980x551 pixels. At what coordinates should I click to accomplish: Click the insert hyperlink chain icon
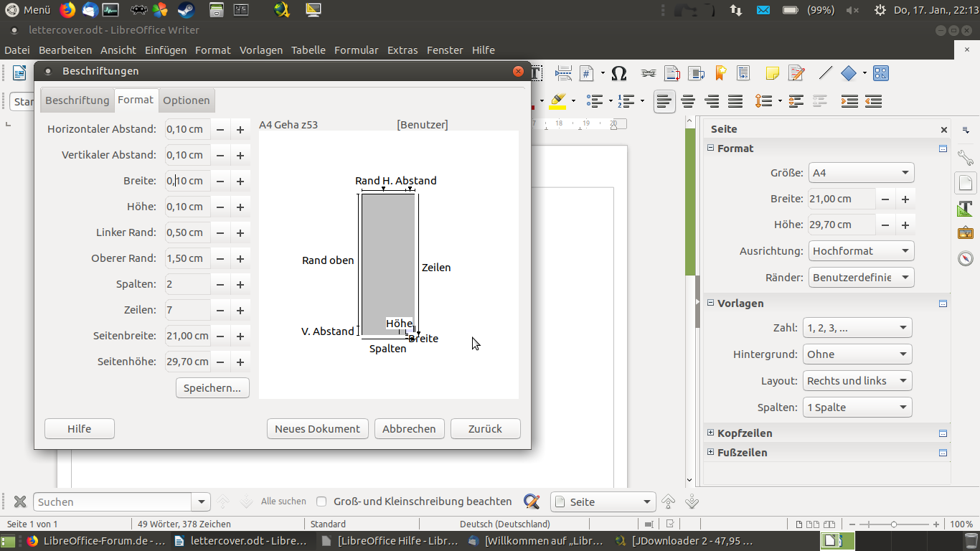[x=649, y=73]
